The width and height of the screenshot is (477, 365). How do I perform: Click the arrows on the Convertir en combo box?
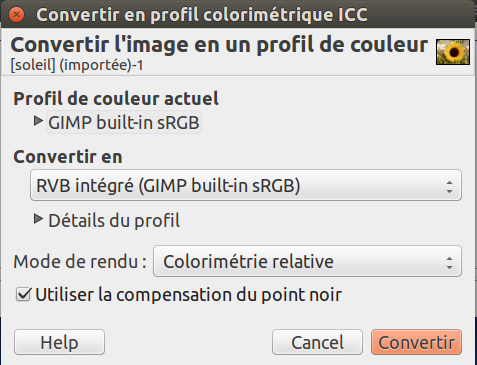tap(449, 187)
